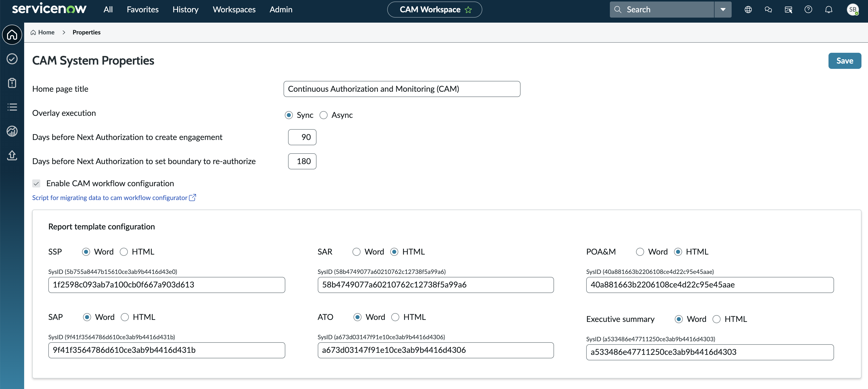Open the clipboard alert sidebar icon
Screen dimensions: 868x389
(12, 83)
